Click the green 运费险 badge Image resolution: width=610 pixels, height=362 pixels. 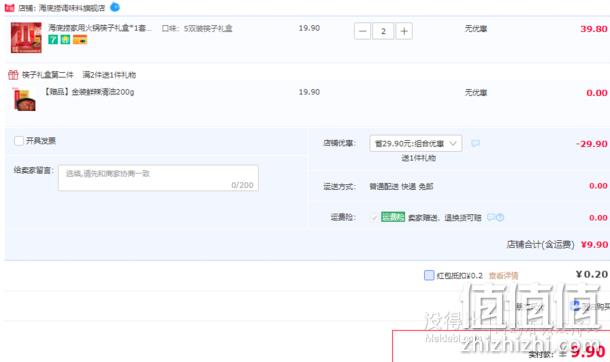point(393,217)
